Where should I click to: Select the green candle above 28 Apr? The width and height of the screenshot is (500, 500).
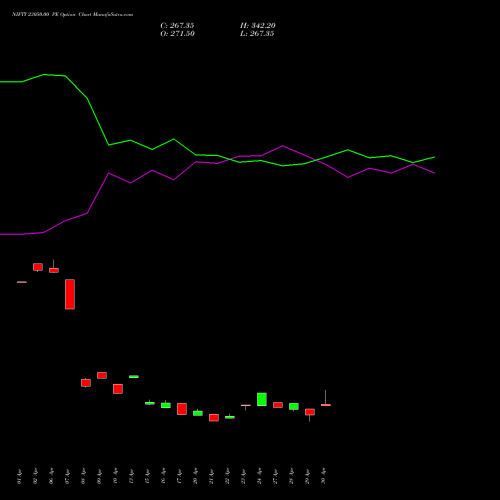[294, 407]
